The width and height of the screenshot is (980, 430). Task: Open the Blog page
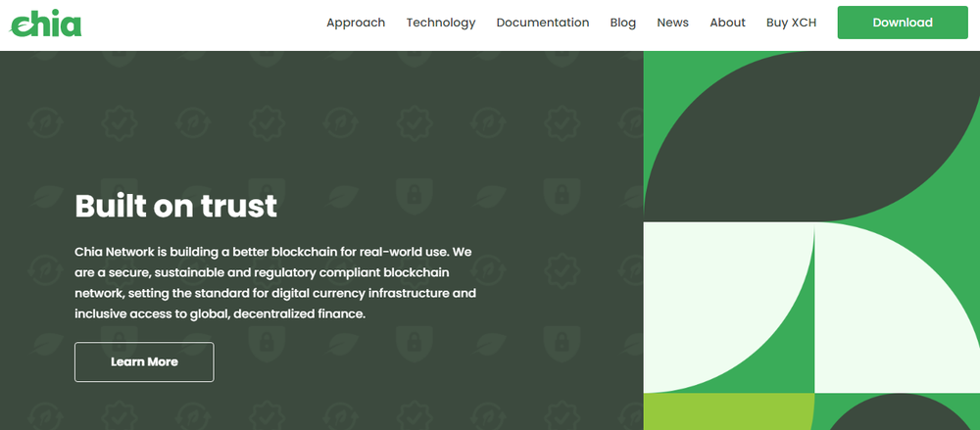point(622,23)
